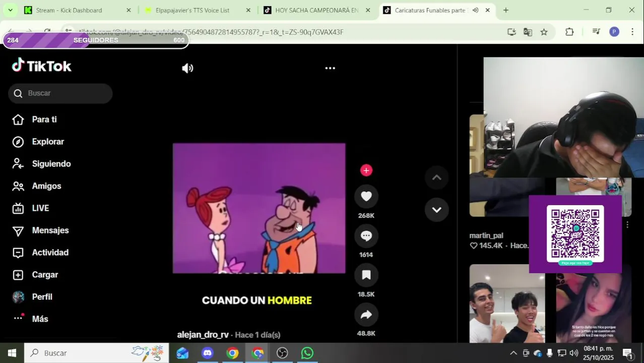Open a new browser tab

point(505,10)
